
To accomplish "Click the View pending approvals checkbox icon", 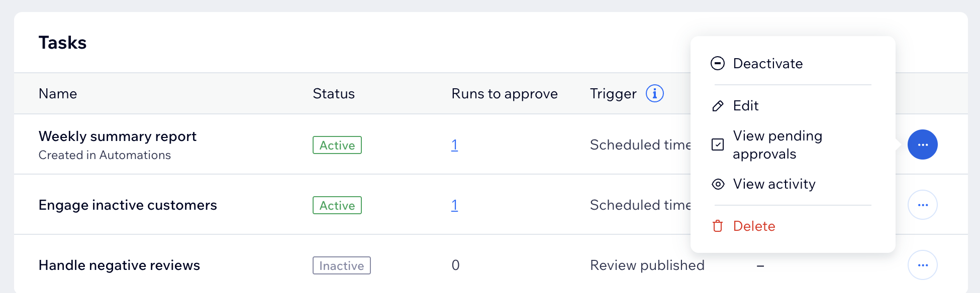I will tap(718, 144).
